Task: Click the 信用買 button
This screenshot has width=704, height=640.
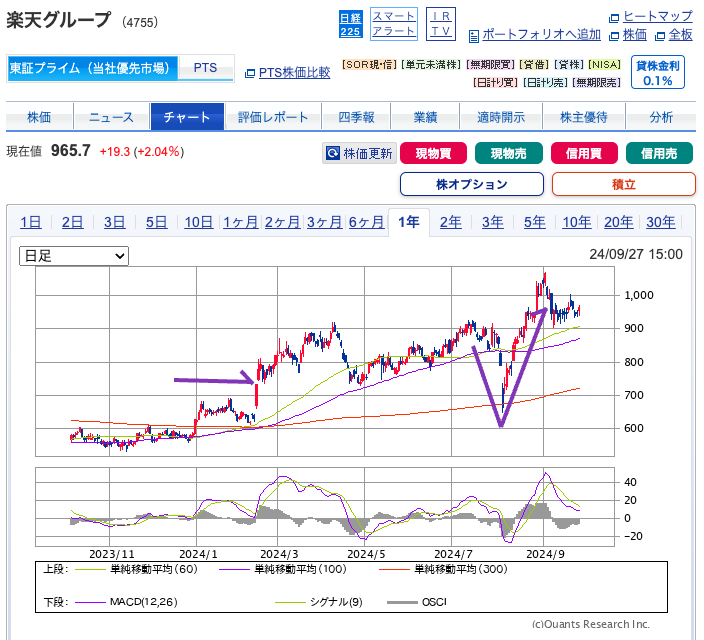Action: 584,154
